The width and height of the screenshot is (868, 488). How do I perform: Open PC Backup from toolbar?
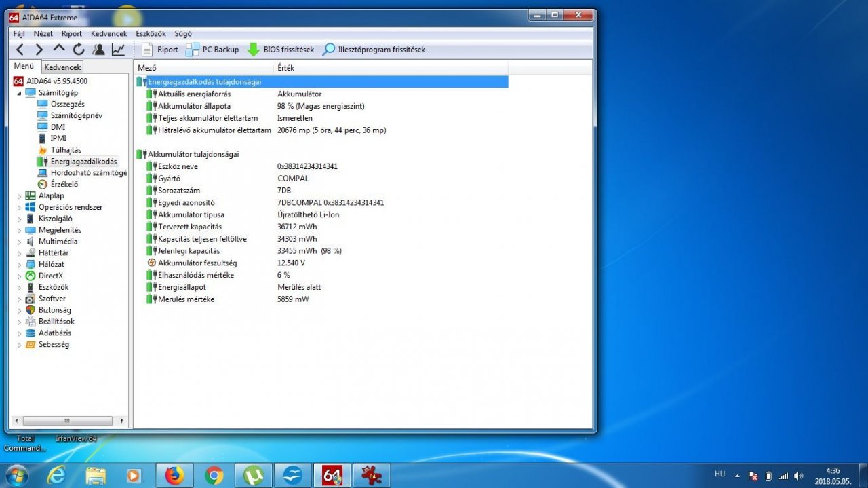point(212,50)
